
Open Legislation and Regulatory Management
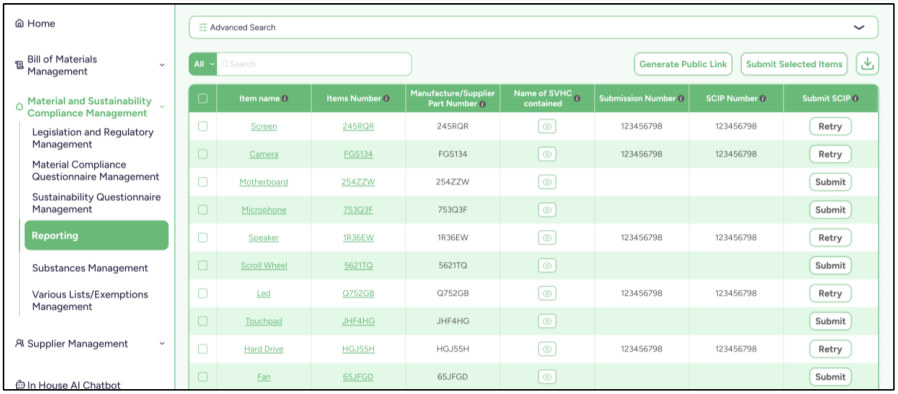tap(93, 138)
